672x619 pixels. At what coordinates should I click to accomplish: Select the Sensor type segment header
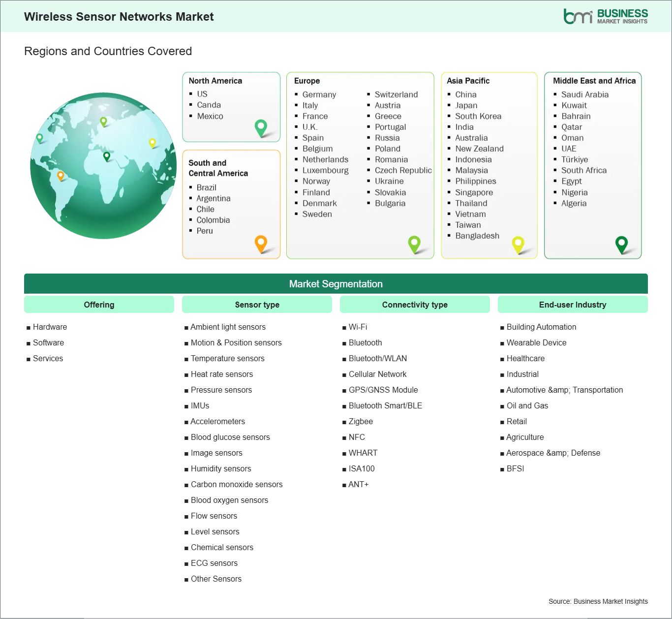click(x=257, y=305)
